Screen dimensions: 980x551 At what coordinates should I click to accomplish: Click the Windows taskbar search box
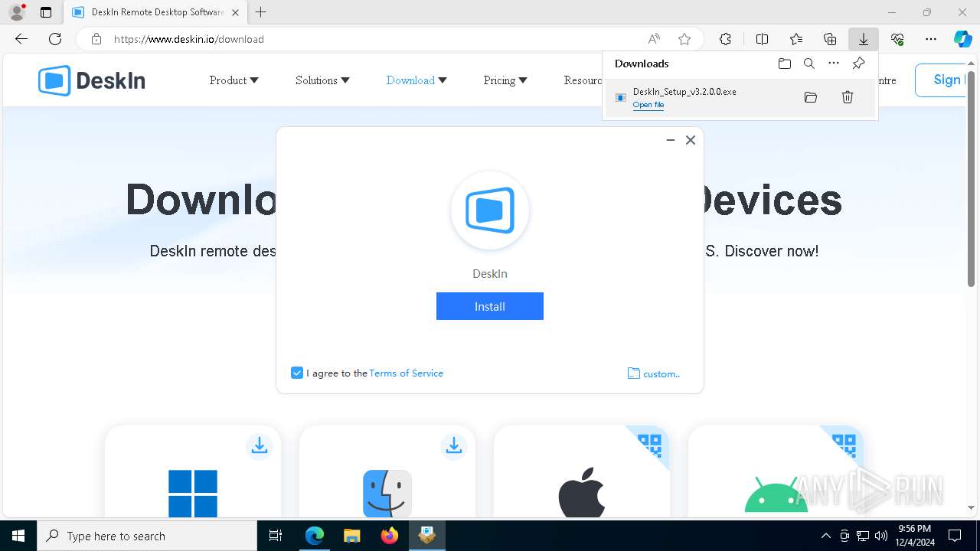pyautogui.click(x=148, y=536)
